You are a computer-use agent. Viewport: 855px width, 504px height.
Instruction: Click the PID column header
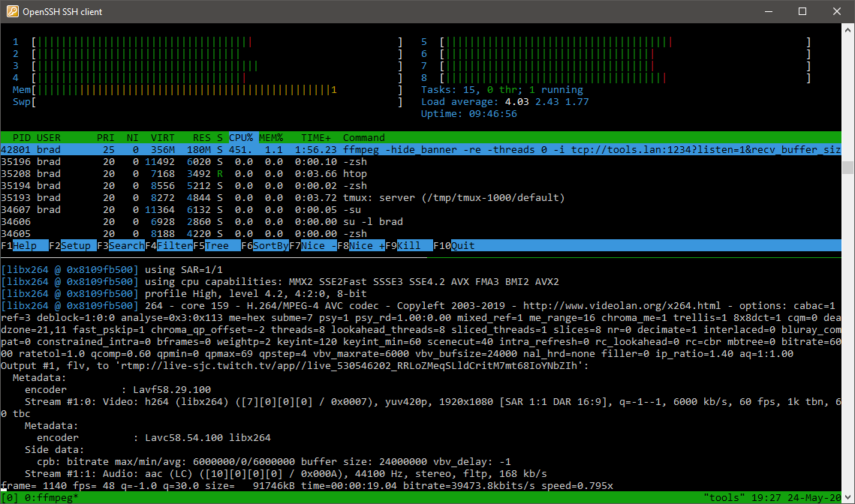[x=22, y=138]
